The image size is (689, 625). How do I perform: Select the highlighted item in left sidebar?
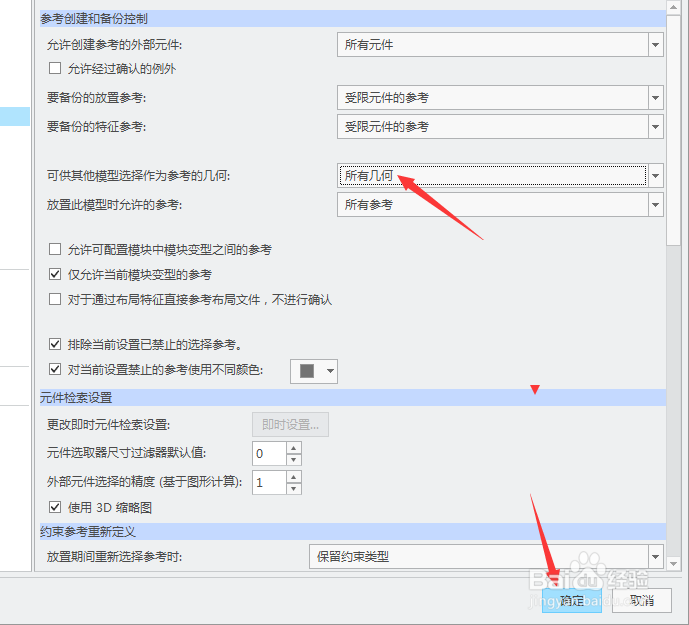pos(15,116)
